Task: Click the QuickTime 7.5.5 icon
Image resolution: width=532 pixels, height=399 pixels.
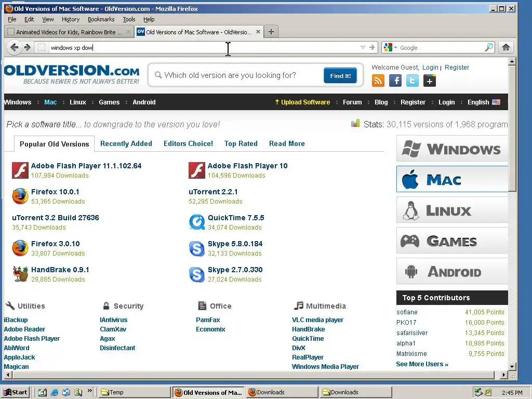Action: pyautogui.click(x=197, y=222)
